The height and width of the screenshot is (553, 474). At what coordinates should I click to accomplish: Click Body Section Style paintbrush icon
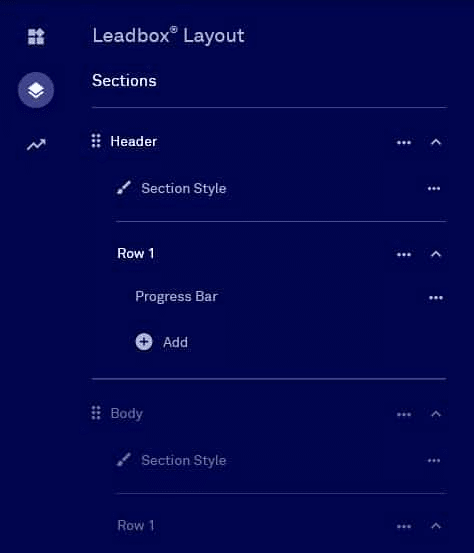[x=124, y=460]
